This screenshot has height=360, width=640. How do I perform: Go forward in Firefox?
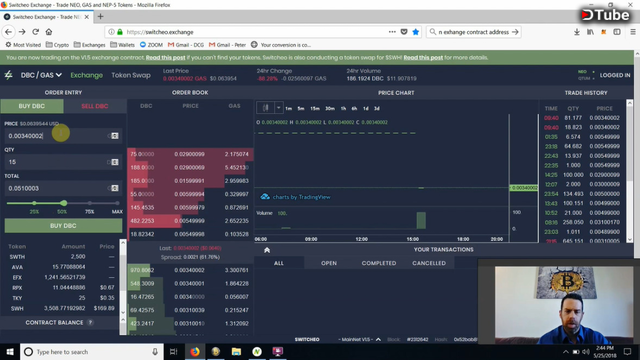point(22,32)
